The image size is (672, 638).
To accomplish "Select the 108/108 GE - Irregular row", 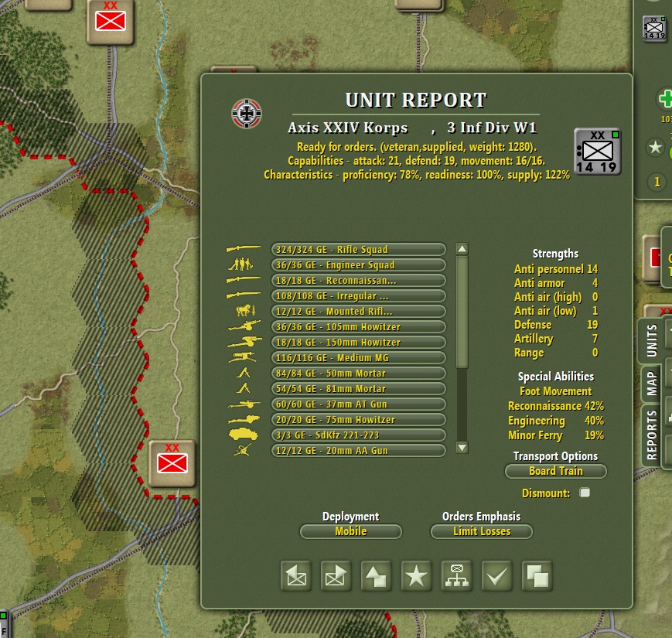I will tap(359, 295).
